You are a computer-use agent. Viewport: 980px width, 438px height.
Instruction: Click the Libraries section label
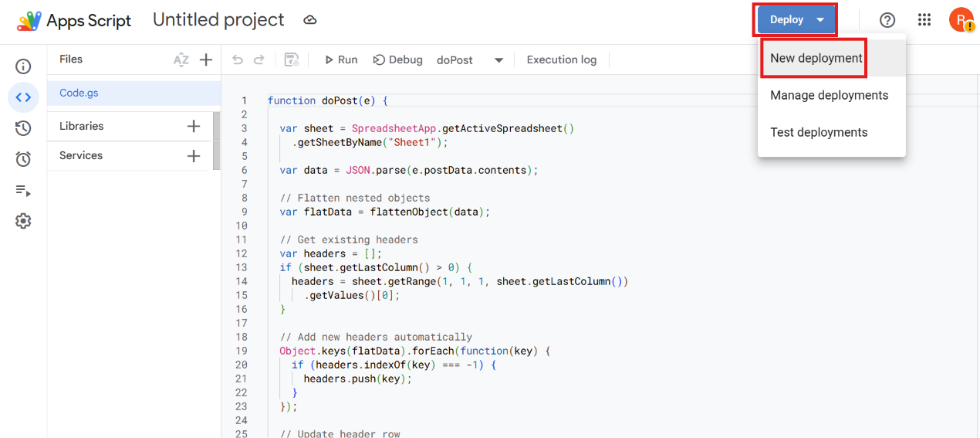(x=81, y=126)
